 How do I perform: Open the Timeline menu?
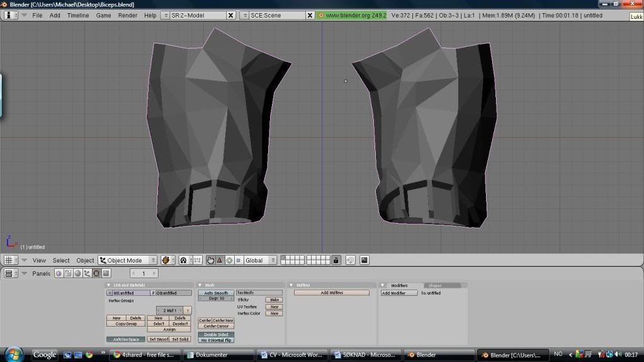click(x=78, y=15)
